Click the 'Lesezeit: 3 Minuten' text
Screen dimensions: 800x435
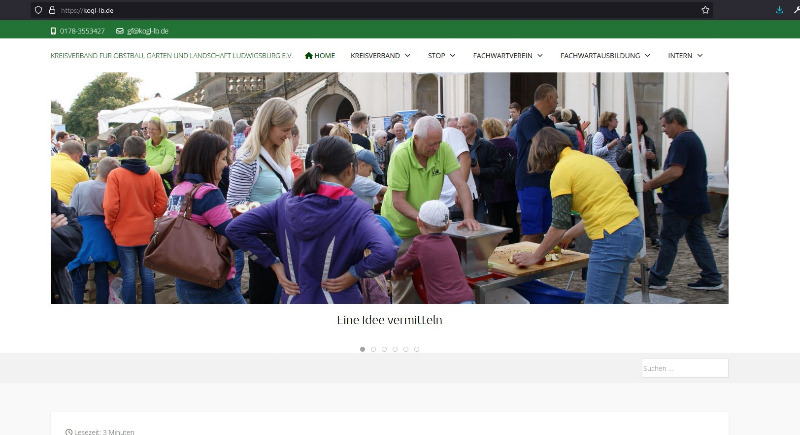(104, 432)
